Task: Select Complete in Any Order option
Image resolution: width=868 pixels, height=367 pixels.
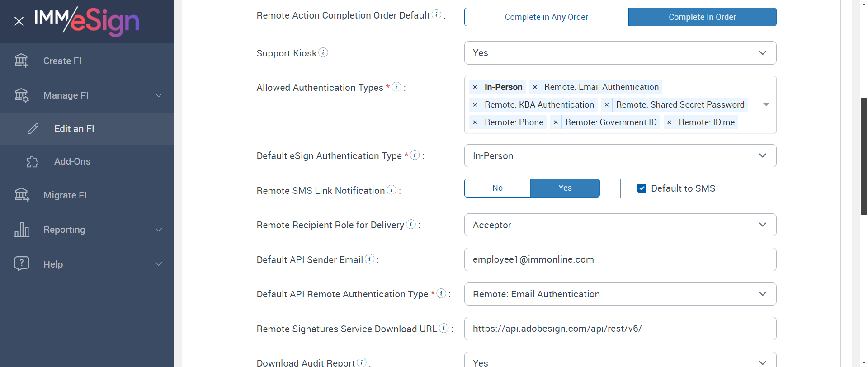Action: point(546,17)
